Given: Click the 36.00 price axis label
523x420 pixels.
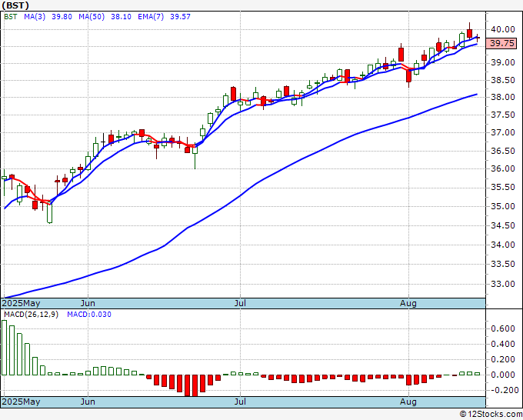Looking at the screenshot, I should (503, 168).
